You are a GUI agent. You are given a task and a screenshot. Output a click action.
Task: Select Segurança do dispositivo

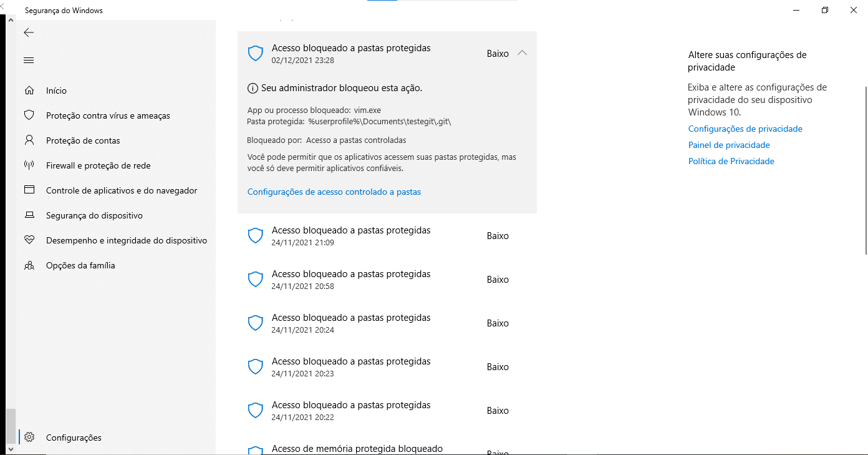pos(116,215)
